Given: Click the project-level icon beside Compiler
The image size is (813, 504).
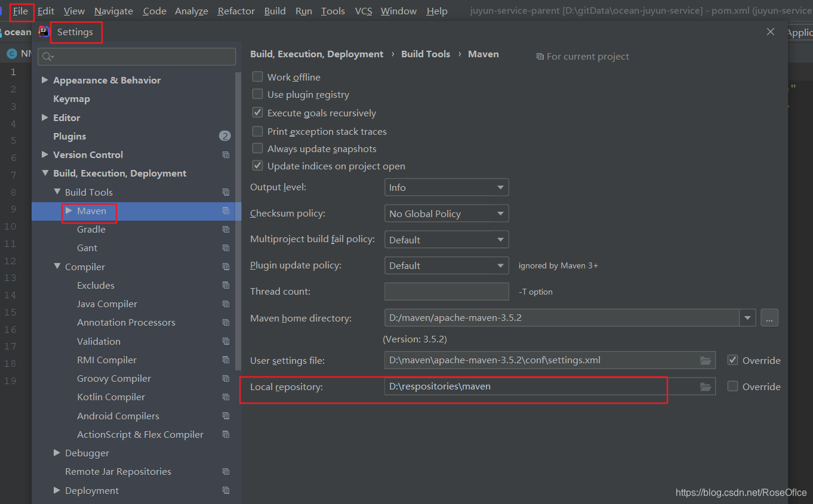Looking at the screenshot, I should tap(226, 267).
